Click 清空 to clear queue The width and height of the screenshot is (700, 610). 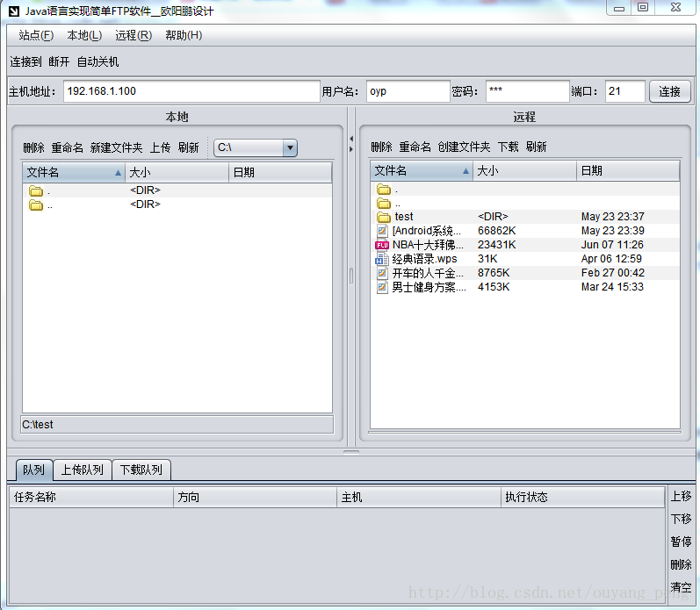click(x=681, y=587)
